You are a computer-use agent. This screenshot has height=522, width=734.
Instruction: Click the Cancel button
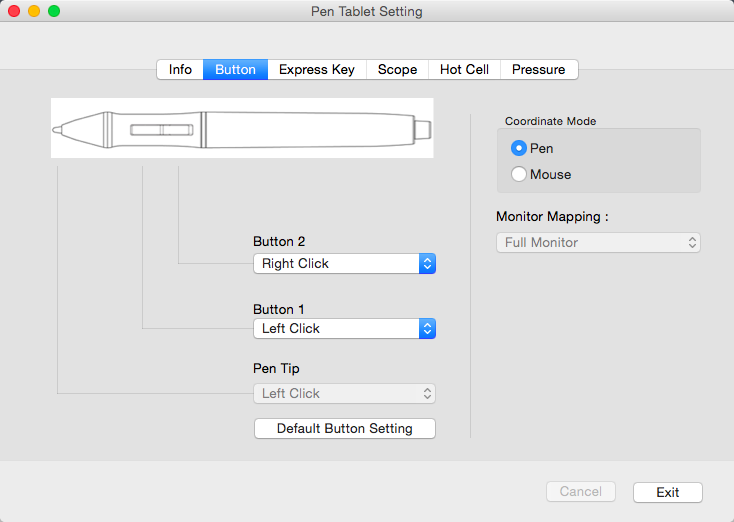pyautogui.click(x=580, y=492)
